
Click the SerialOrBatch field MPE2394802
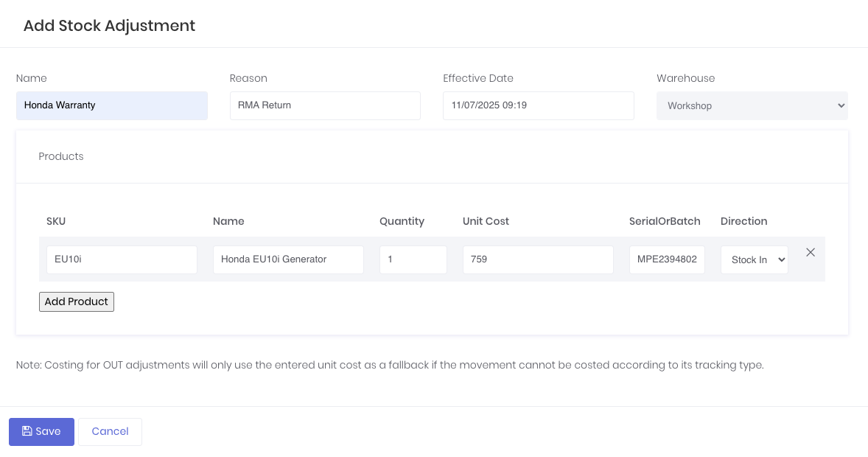(x=667, y=259)
